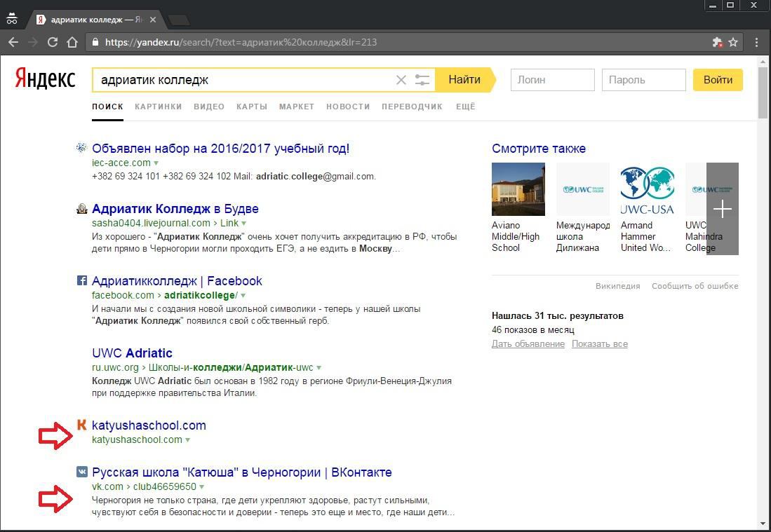771x532 pixels.
Task: Focus the Логин input field
Action: [553, 80]
